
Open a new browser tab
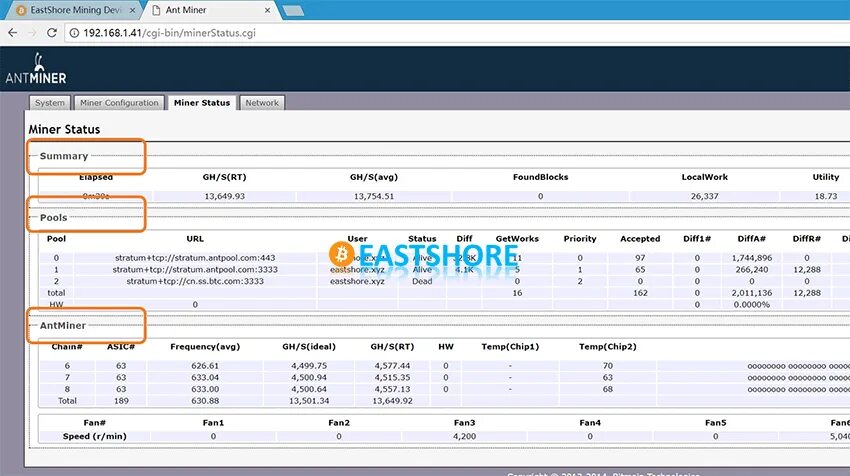(x=293, y=10)
